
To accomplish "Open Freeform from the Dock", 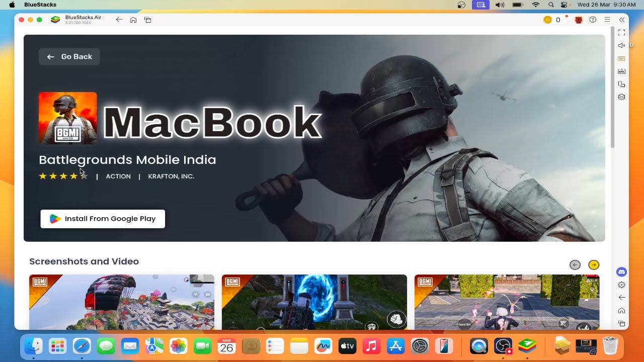I will (324, 346).
